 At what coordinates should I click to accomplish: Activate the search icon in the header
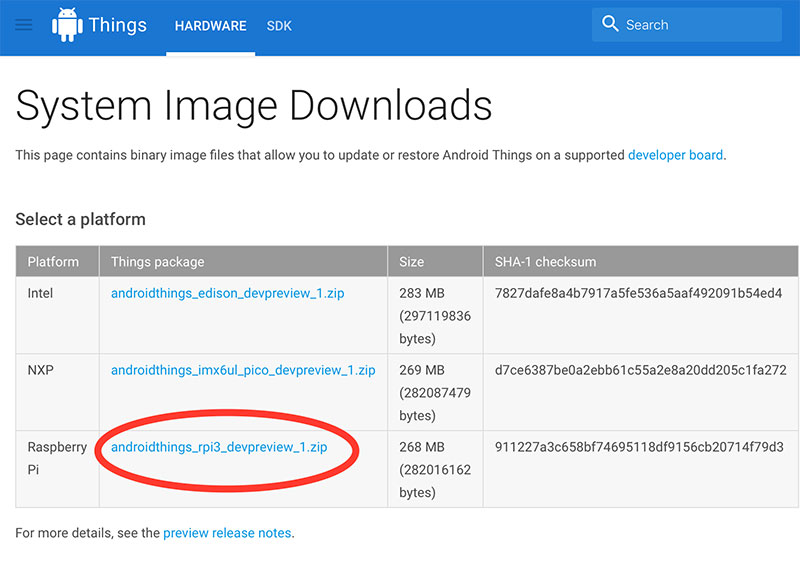[611, 24]
